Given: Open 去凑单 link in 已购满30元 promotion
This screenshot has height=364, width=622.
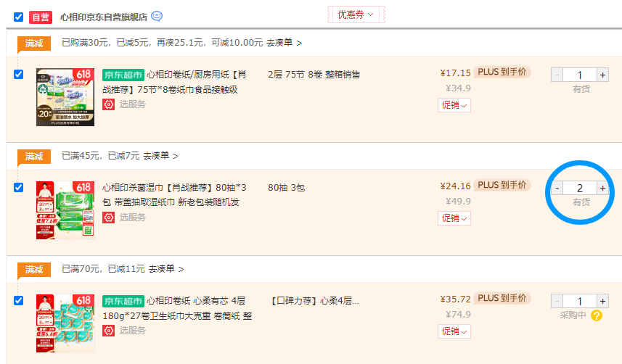Looking at the screenshot, I should (x=284, y=43).
